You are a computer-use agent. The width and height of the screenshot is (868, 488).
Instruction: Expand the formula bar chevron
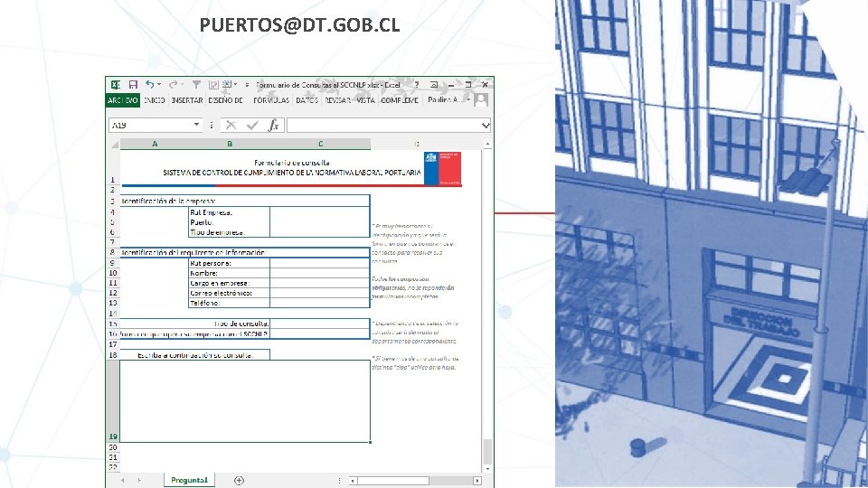pyautogui.click(x=486, y=126)
